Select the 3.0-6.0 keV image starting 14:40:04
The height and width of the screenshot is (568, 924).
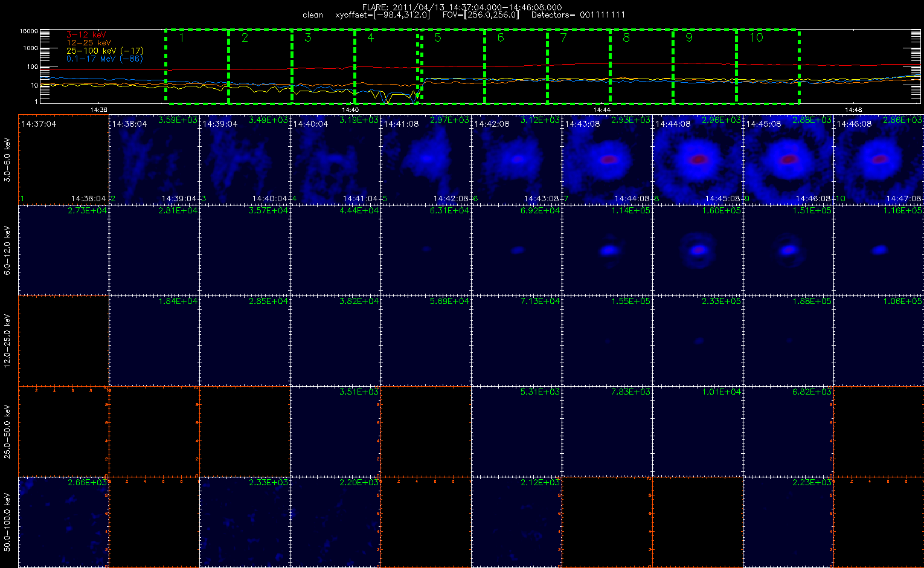[x=335, y=159]
